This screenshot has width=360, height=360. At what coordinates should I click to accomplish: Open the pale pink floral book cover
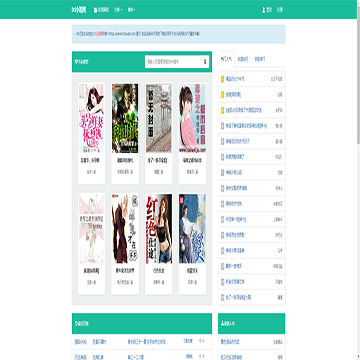(91, 229)
